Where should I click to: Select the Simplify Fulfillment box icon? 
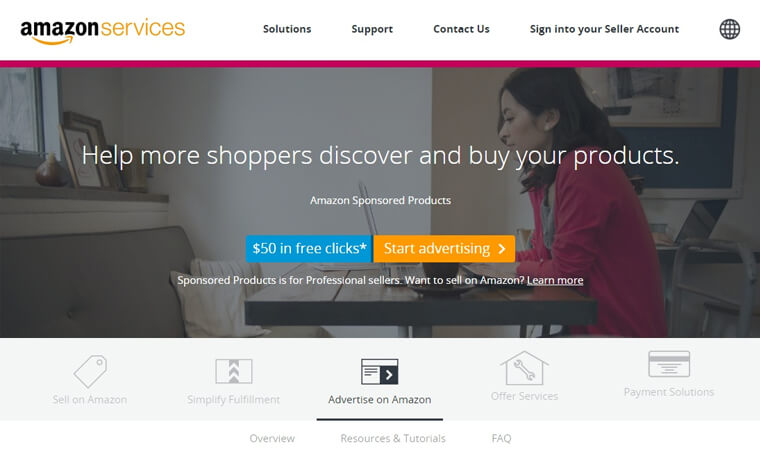pyautogui.click(x=234, y=371)
